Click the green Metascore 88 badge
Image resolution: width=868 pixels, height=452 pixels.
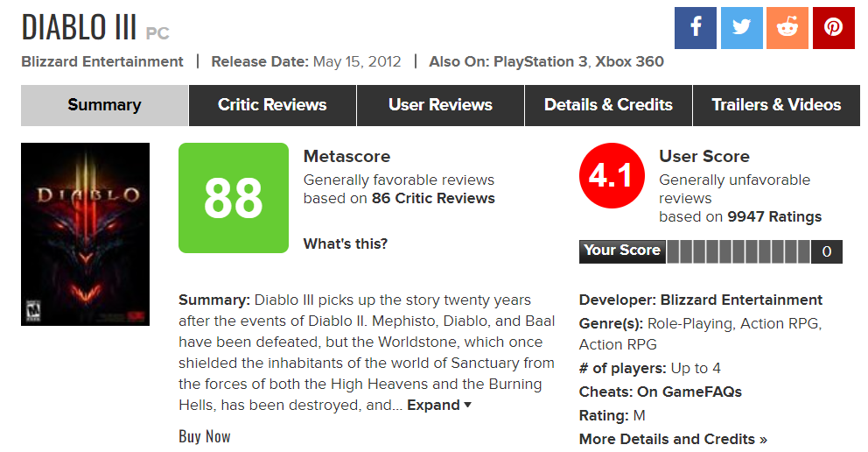pyautogui.click(x=233, y=198)
